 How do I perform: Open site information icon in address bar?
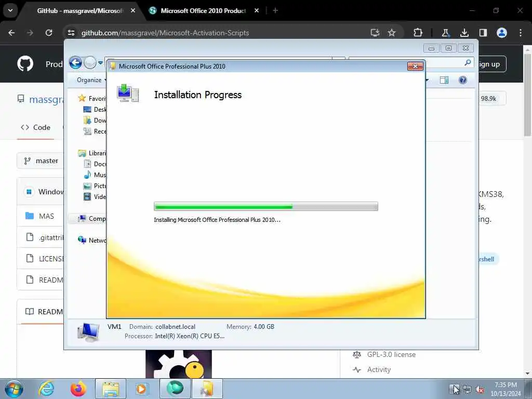pyautogui.click(x=71, y=33)
